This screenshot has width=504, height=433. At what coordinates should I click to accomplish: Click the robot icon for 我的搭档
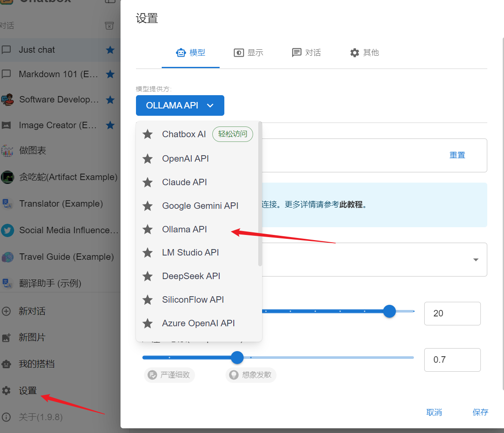tap(6, 364)
